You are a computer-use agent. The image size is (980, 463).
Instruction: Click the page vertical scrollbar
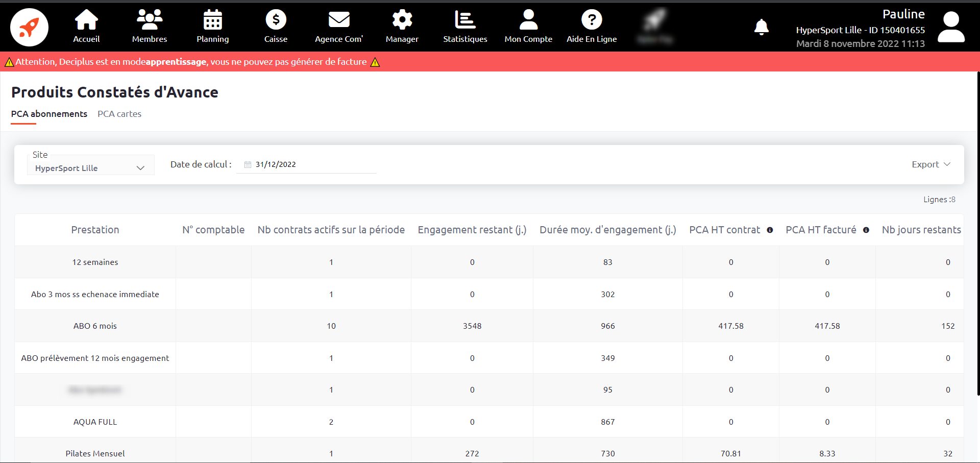click(978, 233)
